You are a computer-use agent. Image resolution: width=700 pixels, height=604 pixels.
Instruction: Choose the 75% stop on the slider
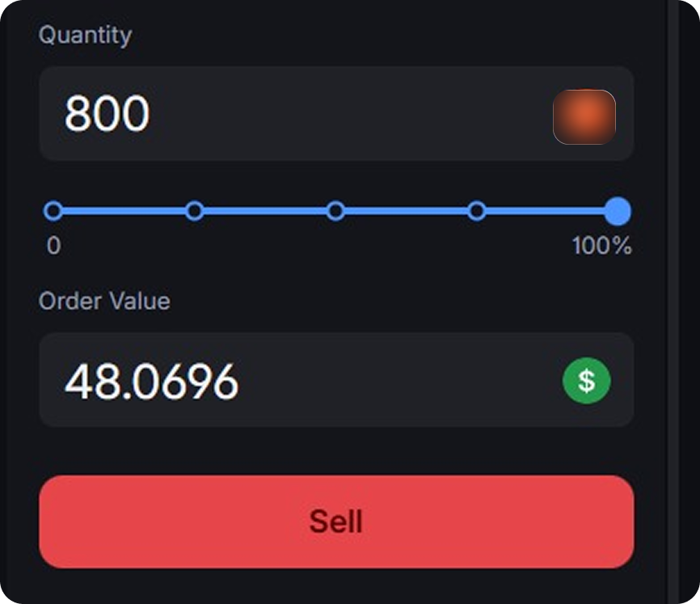pyautogui.click(x=477, y=211)
